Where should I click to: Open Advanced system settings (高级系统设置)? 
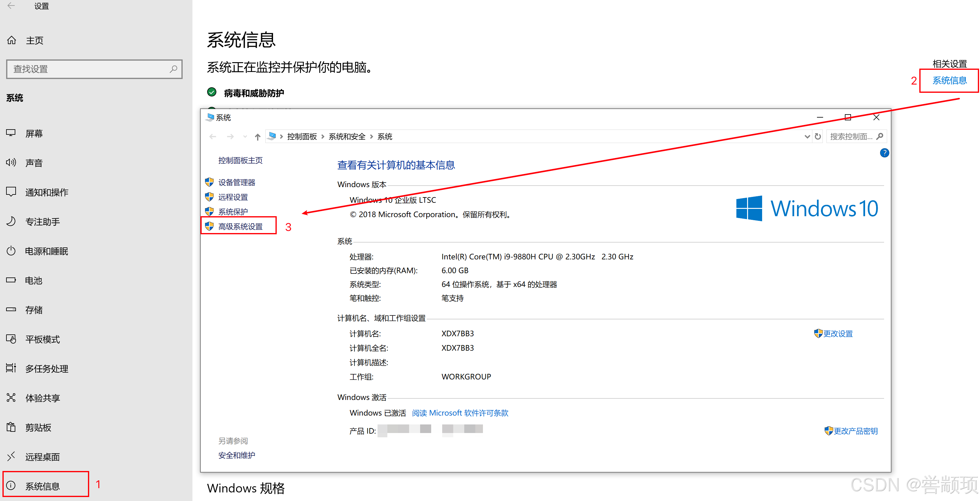coord(240,227)
